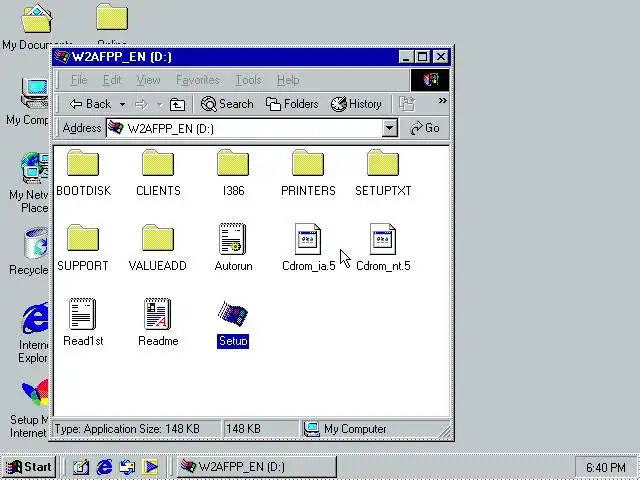Click Show Desktop quick launch icon
The height and width of the screenshot is (480, 640).
click(x=80, y=467)
